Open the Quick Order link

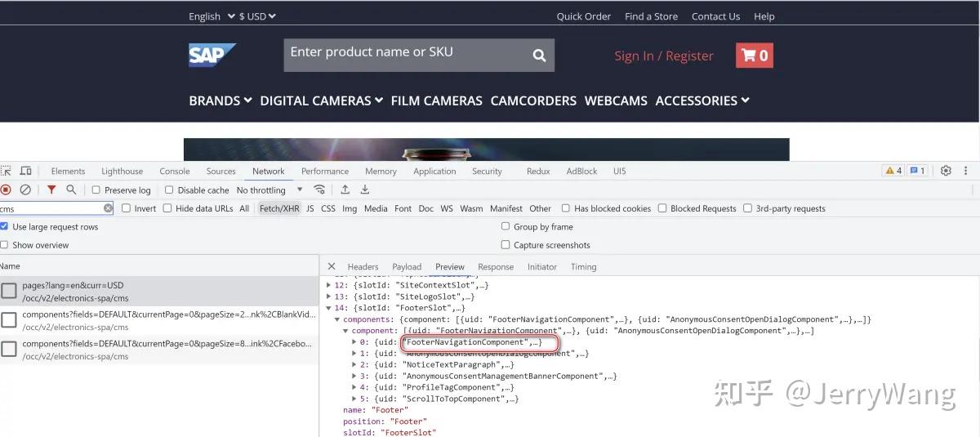click(x=584, y=16)
